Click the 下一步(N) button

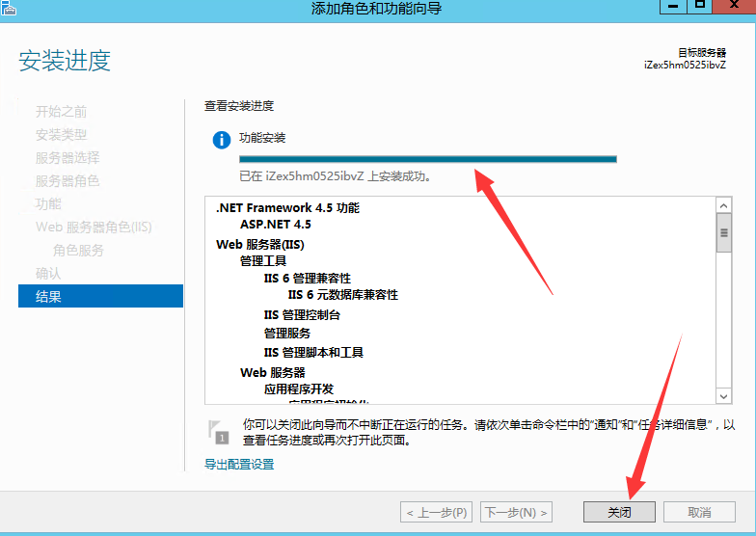coord(516,512)
